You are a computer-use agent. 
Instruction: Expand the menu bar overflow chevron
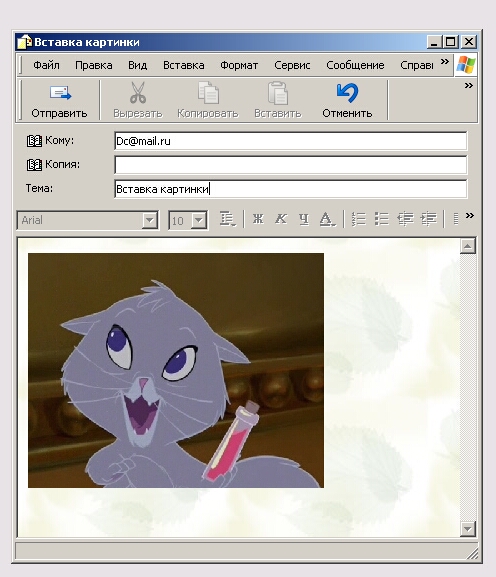tap(444, 61)
